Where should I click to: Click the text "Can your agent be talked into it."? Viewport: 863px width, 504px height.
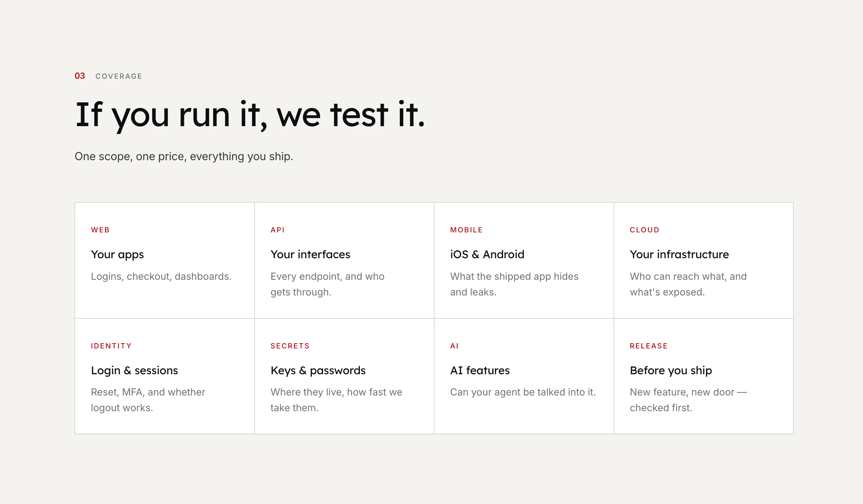coord(523,392)
